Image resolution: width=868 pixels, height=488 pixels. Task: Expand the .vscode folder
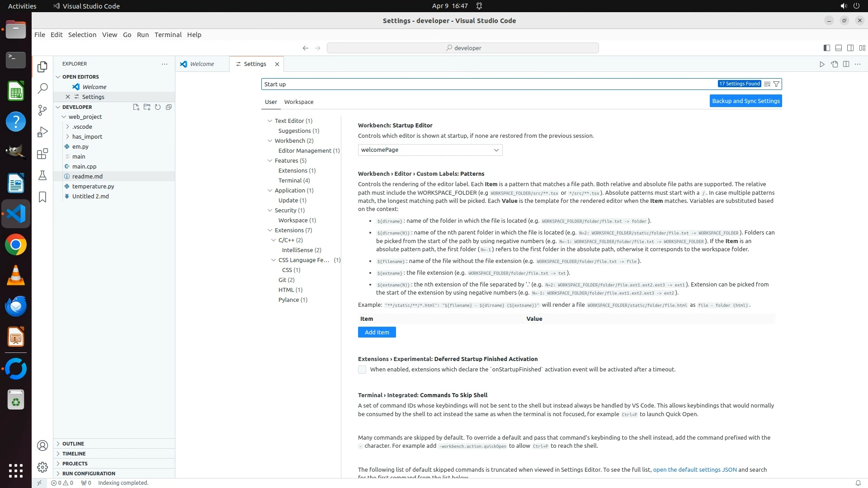[82, 127]
